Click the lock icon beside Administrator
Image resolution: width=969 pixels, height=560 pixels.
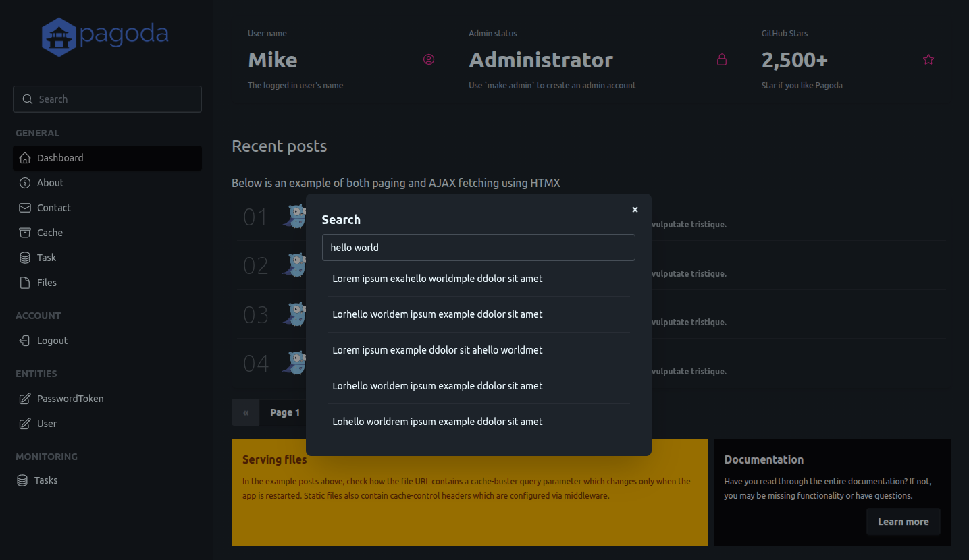(x=721, y=59)
